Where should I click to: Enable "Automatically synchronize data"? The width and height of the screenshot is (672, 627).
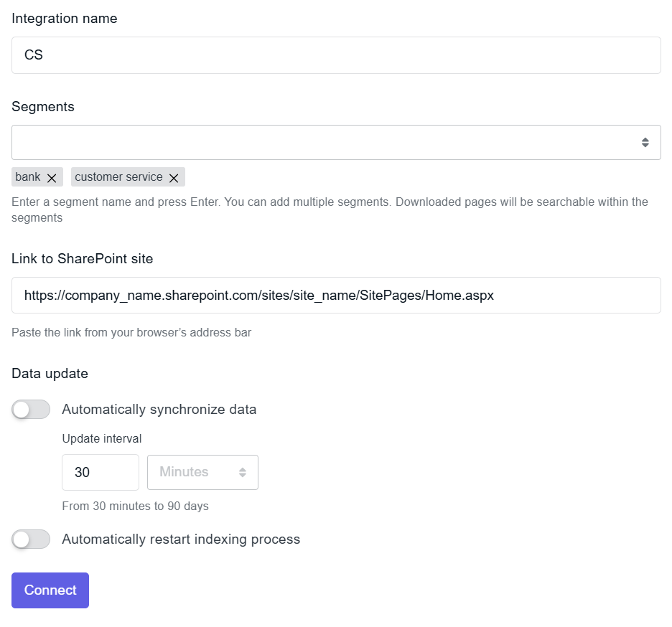[30, 408]
